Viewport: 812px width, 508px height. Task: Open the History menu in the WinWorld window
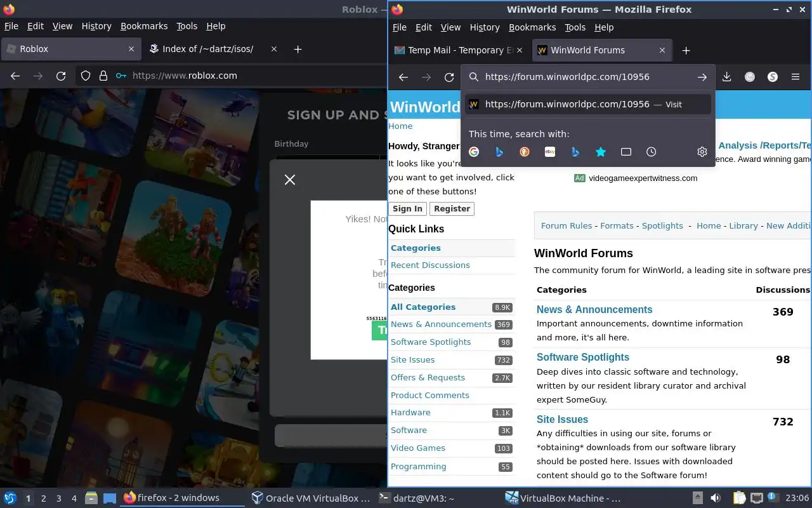point(485,27)
